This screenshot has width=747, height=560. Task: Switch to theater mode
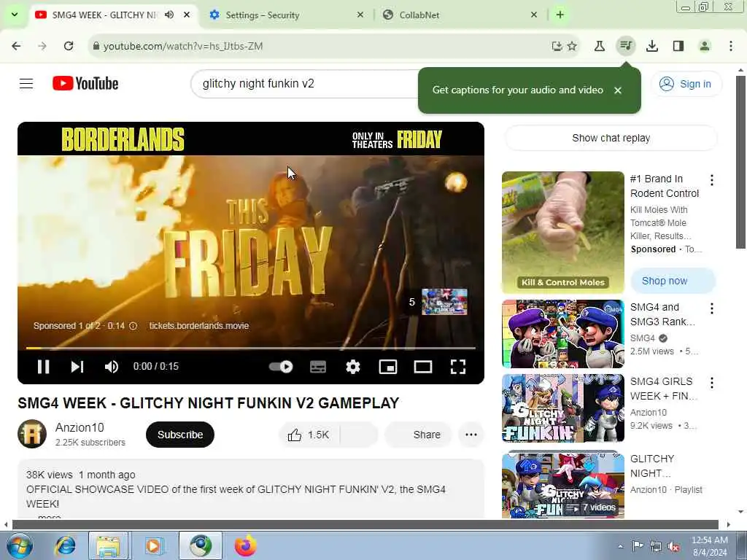423,367
